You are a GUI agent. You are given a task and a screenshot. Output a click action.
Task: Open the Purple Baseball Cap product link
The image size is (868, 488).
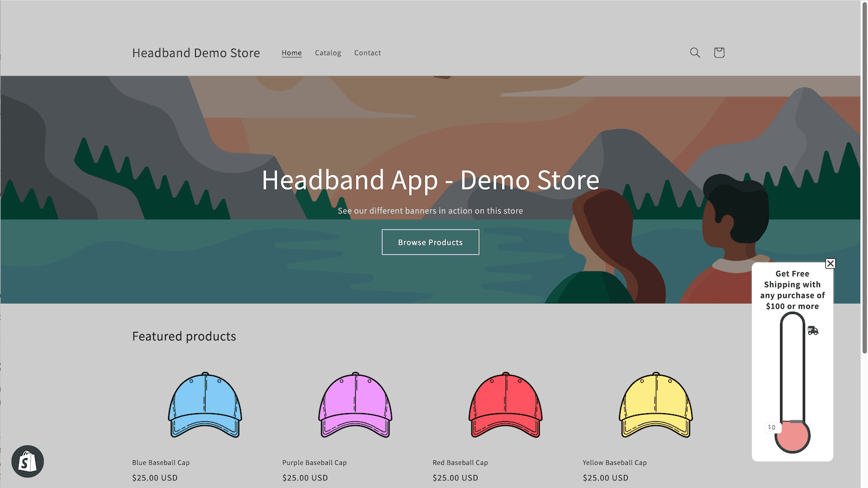[314, 463]
